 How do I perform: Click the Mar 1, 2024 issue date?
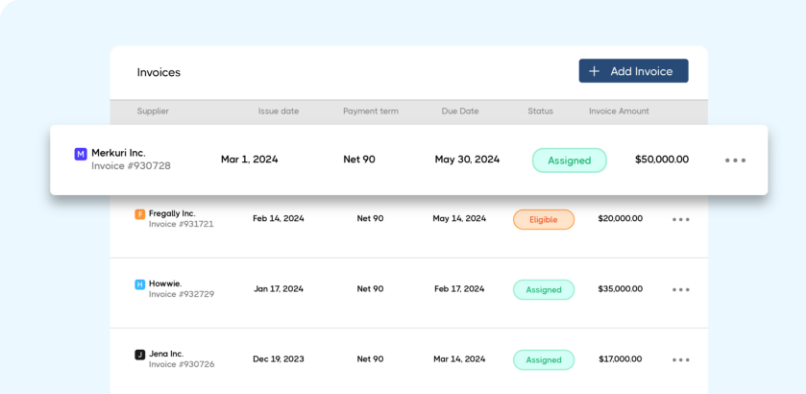(x=249, y=159)
